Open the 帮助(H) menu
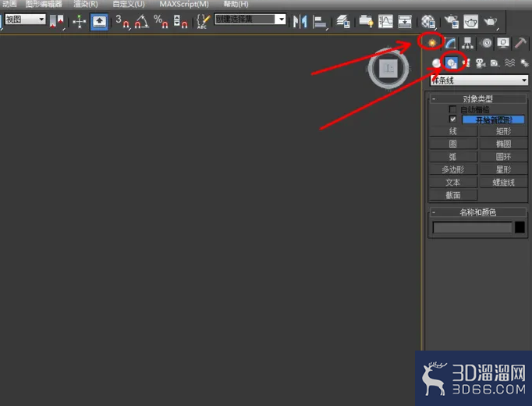 [236, 4]
